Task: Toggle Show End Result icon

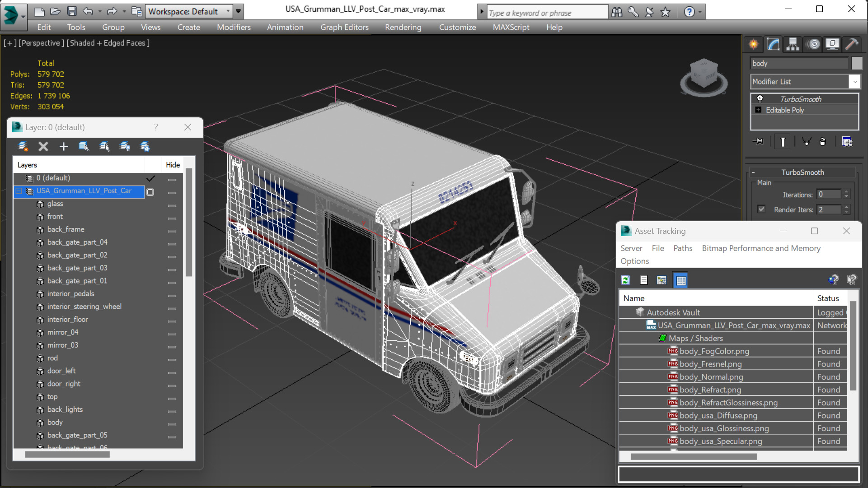Action: click(783, 142)
